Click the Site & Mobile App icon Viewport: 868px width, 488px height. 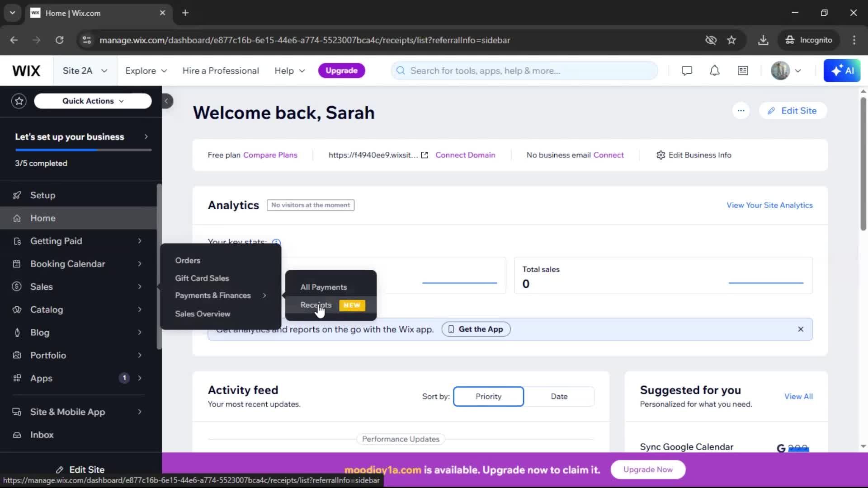pos(17,412)
